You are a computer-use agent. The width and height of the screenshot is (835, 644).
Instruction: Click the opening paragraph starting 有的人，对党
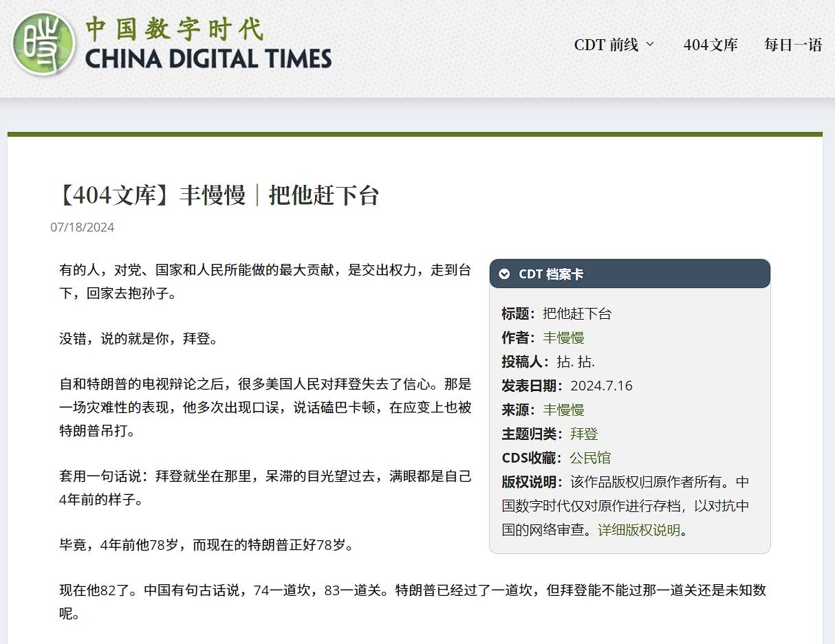click(x=265, y=282)
